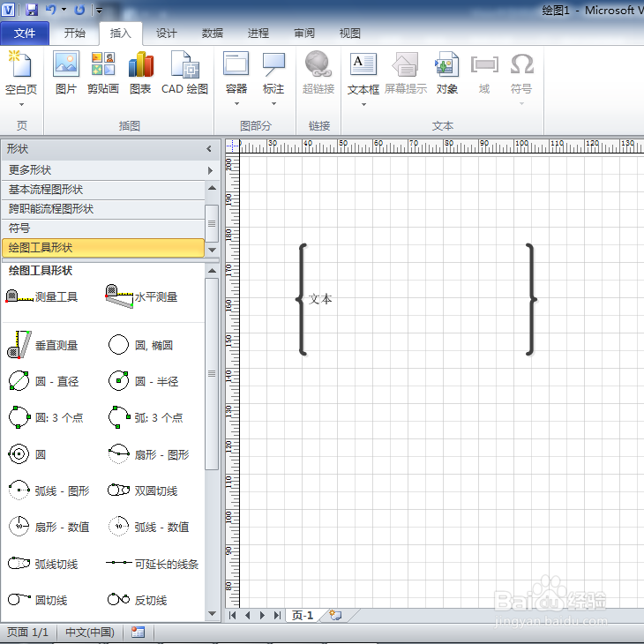Insert a CAD 绘图 drawing
The image size is (644, 644).
(x=185, y=72)
